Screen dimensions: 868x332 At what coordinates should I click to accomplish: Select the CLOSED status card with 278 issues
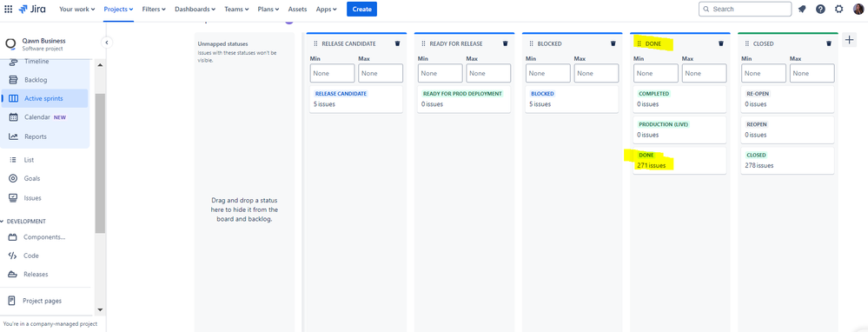pos(788,161)
